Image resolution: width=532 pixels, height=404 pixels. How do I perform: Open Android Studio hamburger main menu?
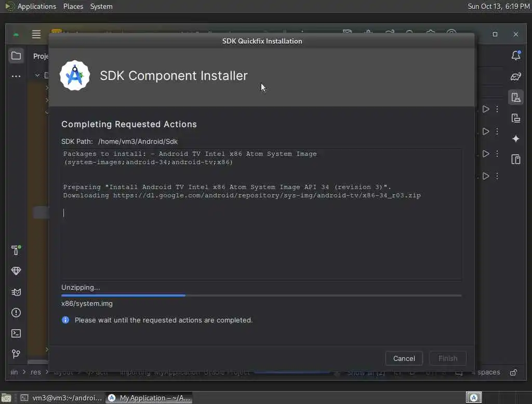(x=36, y=34)
